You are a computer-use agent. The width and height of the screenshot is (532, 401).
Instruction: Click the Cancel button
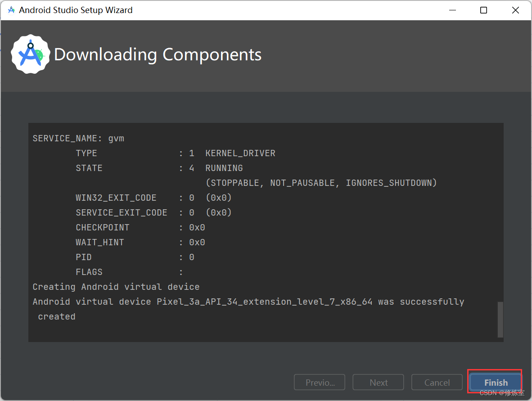point(437,383)
